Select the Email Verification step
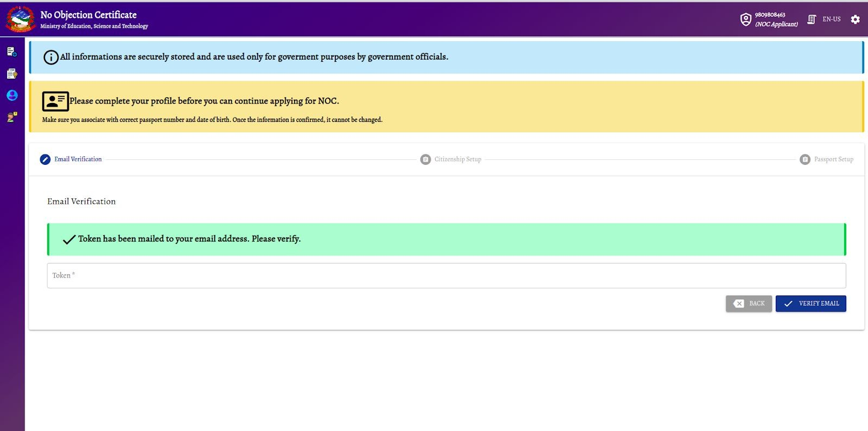The width and height of the screenshot is (868, 431). click(x=78, y=159)
